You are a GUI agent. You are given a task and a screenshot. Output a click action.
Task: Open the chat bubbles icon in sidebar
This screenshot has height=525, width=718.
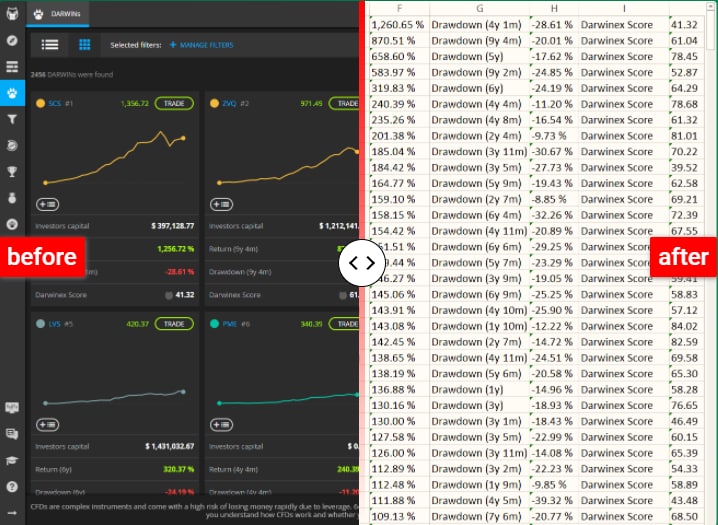pyautogui.click(x=12, y=434)
